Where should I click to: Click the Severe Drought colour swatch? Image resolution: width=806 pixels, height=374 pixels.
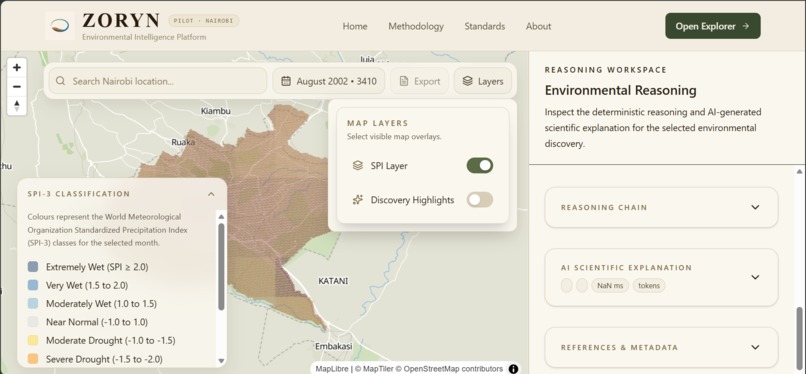coord(33,359)
